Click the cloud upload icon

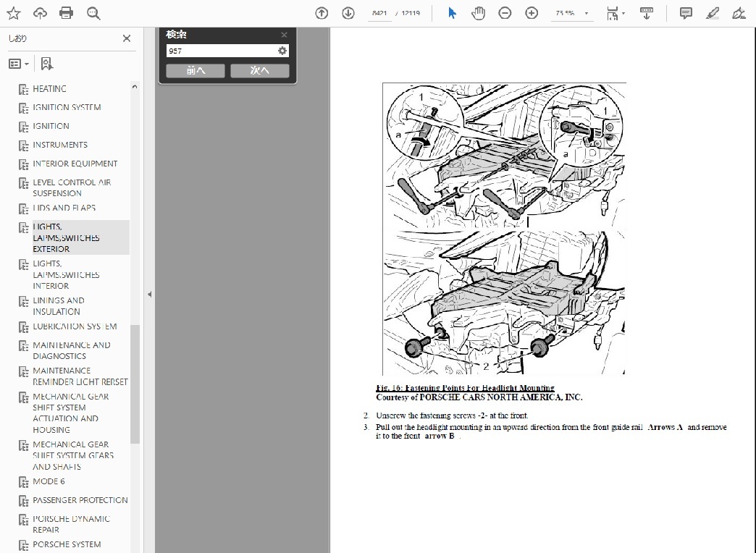40,13
